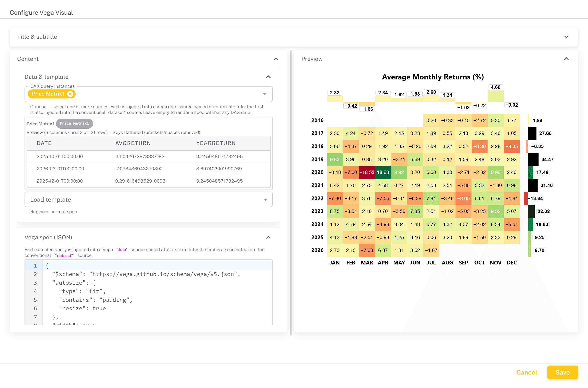Click the 9.83 cell in 2019 JAN
Image resolution: width=588 pixels, height=388 pixels.
[x=334, y=159]
